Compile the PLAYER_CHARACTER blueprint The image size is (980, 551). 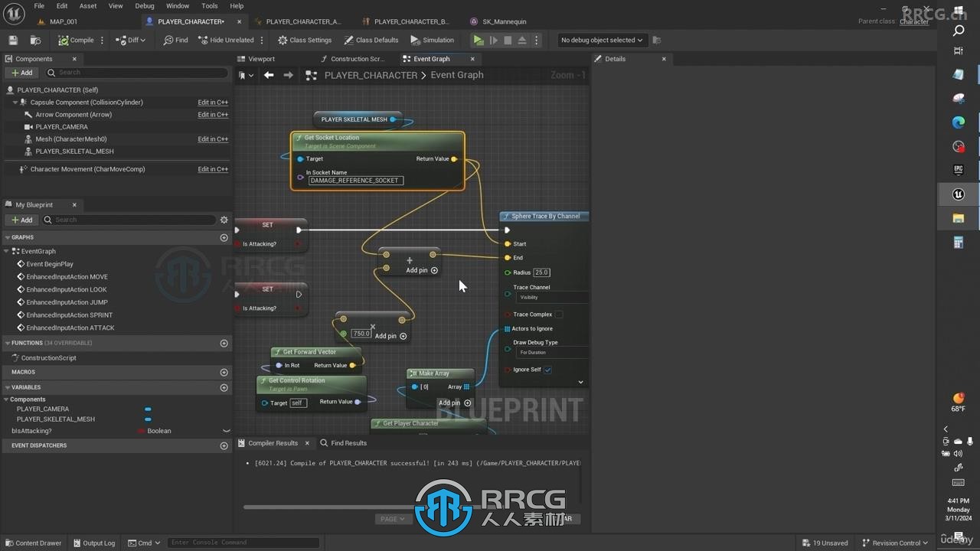tap(75, 40)
